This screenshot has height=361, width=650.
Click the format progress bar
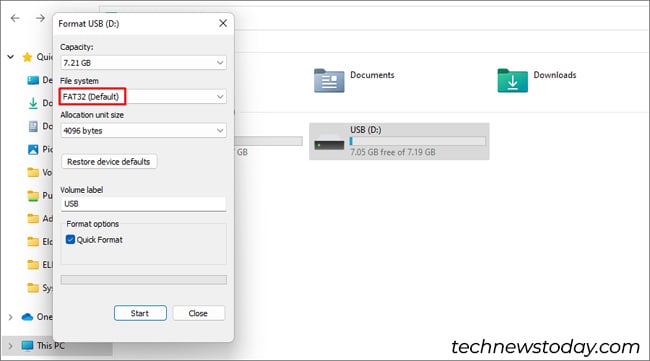143,280
